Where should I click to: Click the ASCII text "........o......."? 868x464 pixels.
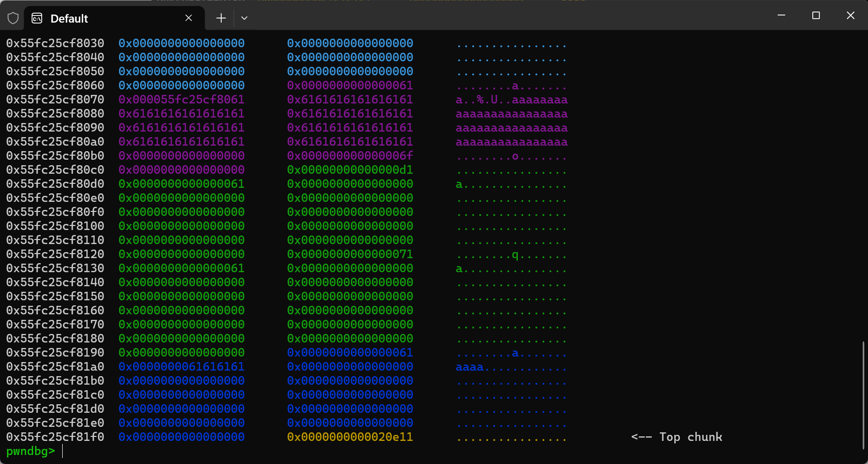click(x=512, y=156)
